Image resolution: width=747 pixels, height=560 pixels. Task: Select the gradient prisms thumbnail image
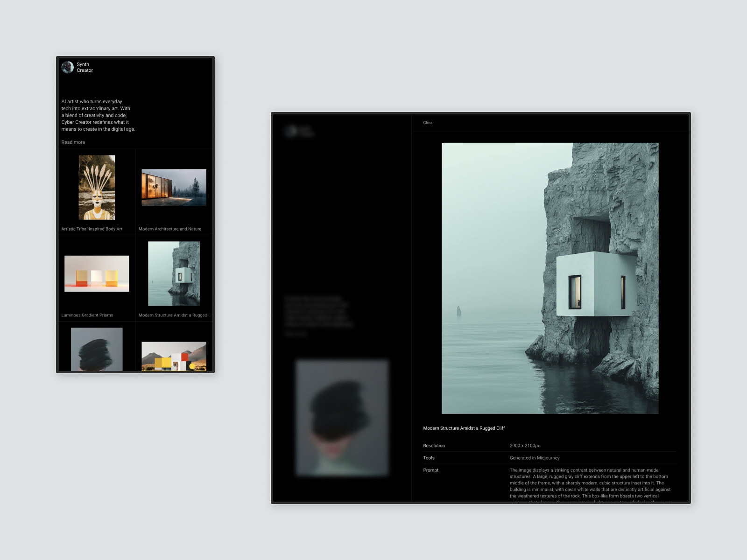[97, 273]
